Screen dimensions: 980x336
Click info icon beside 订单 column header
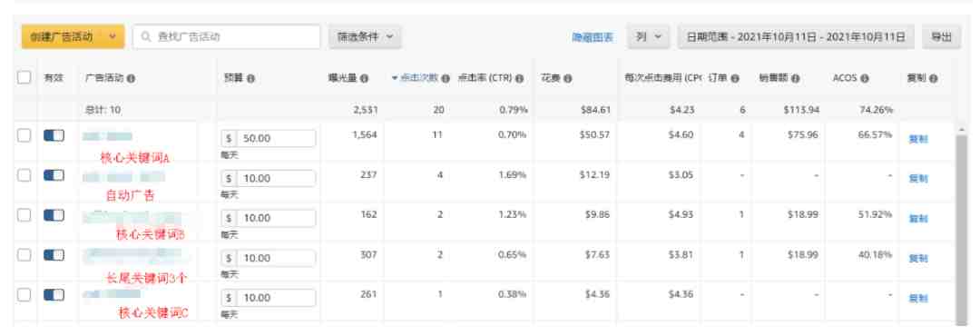(735, 79)
